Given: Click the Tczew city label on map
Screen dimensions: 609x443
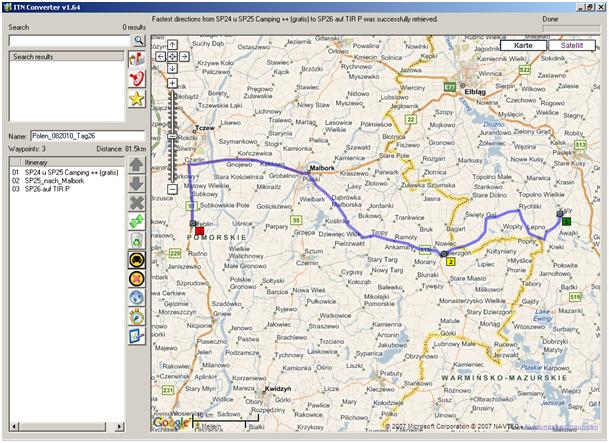Looking at the screenshot, I should [205, 128].
